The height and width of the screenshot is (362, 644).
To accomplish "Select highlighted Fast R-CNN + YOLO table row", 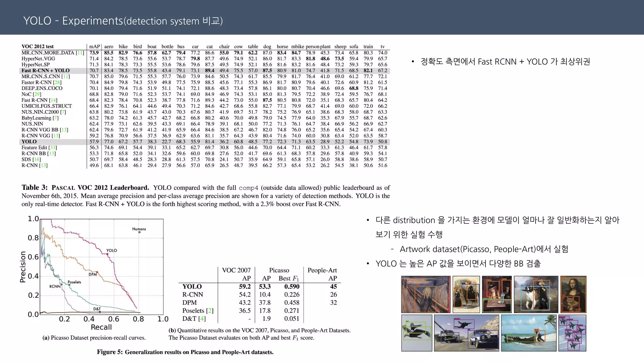I will click(x=46, y=71).
